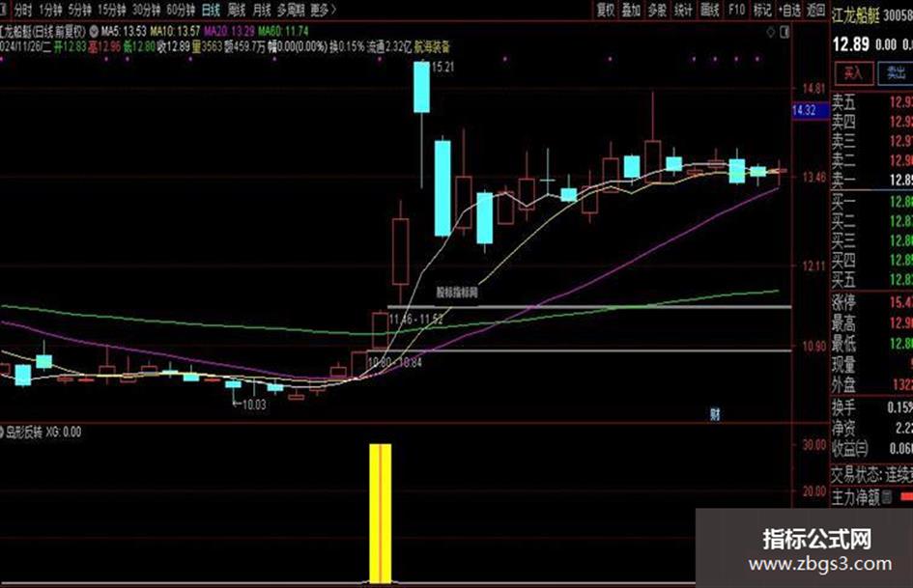The height and width of the screenshot is (588, 913).
Task: Click the 买入 buy button
Action: click(x=853, y=73)
